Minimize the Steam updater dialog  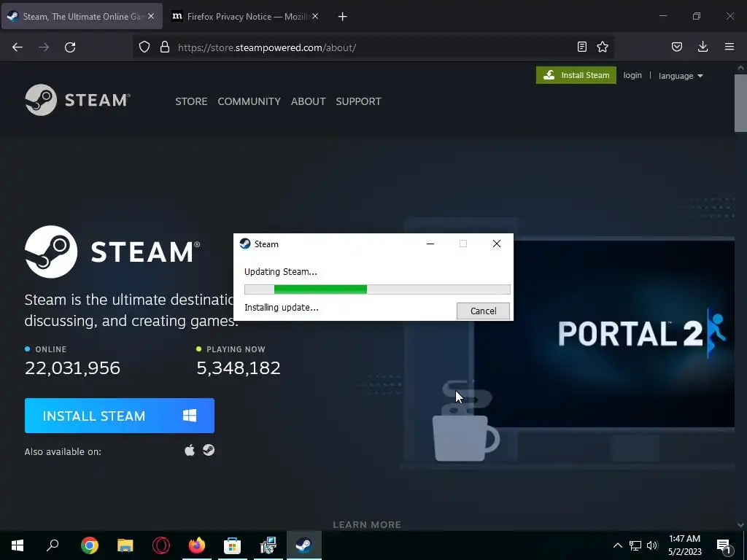[x=430, y=244]
